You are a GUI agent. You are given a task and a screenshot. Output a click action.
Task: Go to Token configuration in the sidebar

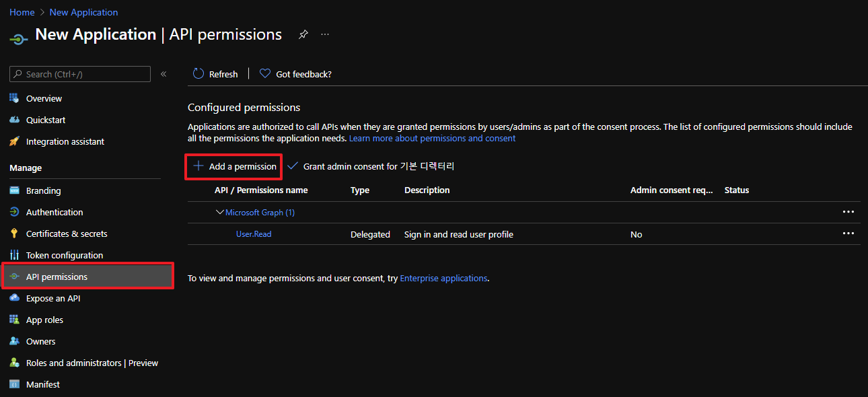(65, 255)
